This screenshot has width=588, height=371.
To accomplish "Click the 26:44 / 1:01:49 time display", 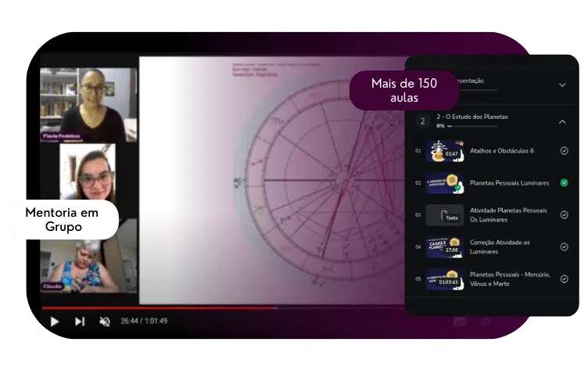I will 144,321.
